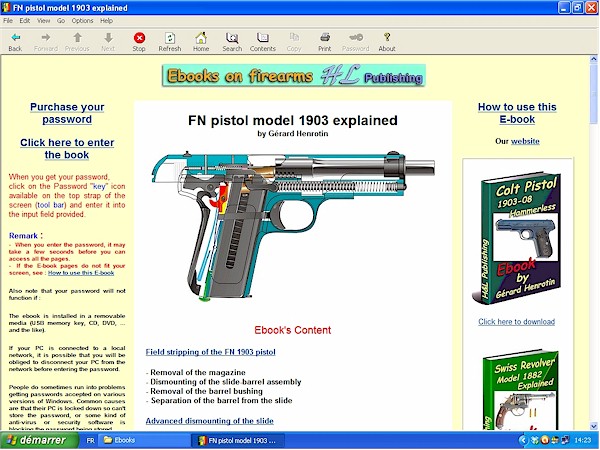Open Advanced dismounting of the slide link
Viewport: 600px width, 450px height.
[209, 421]
